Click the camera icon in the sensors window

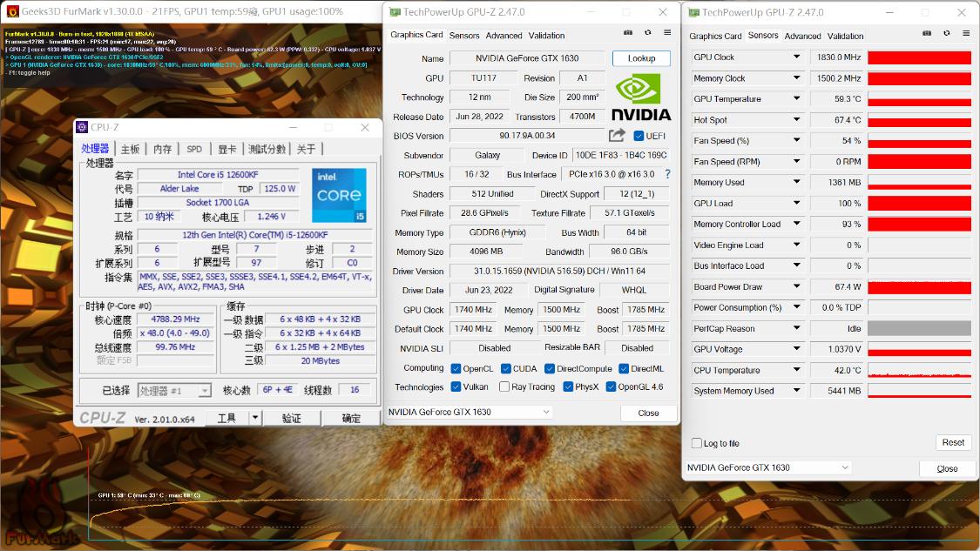(927, 35)
